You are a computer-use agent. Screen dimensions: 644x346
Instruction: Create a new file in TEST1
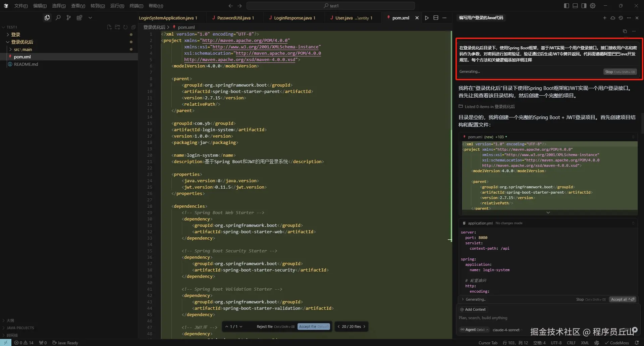point(109,27)
